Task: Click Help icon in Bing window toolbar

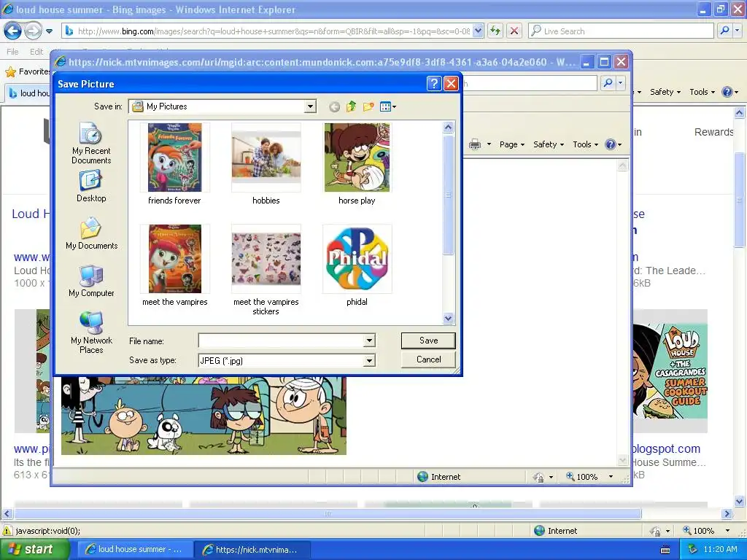Action: [727, 92]
